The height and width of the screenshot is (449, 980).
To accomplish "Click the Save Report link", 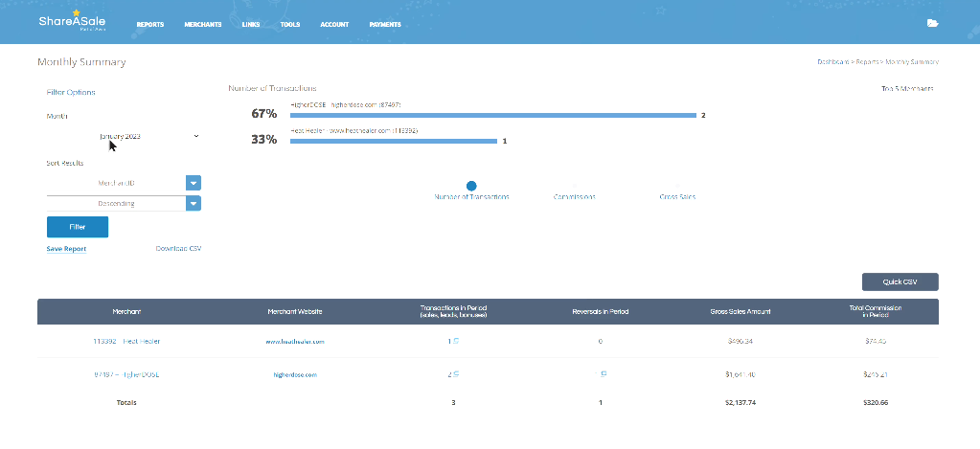I will pos(66,249).
